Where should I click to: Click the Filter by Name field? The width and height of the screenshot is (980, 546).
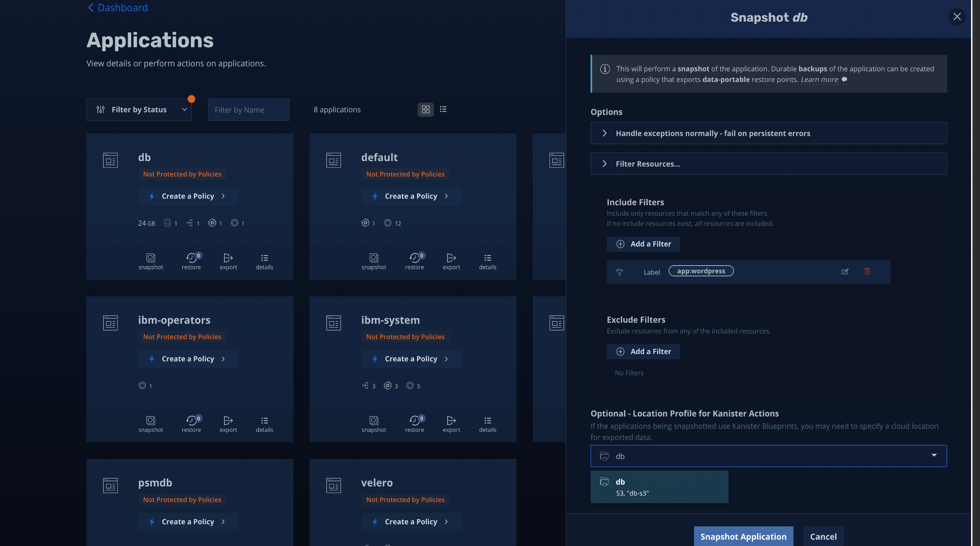(x=249, y=110)
